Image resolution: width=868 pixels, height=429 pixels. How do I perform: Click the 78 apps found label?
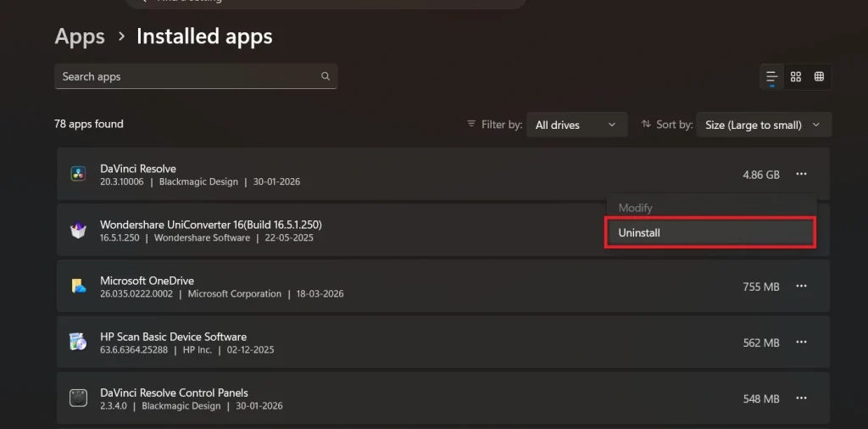pyautogui.click(x=88, y=124)
